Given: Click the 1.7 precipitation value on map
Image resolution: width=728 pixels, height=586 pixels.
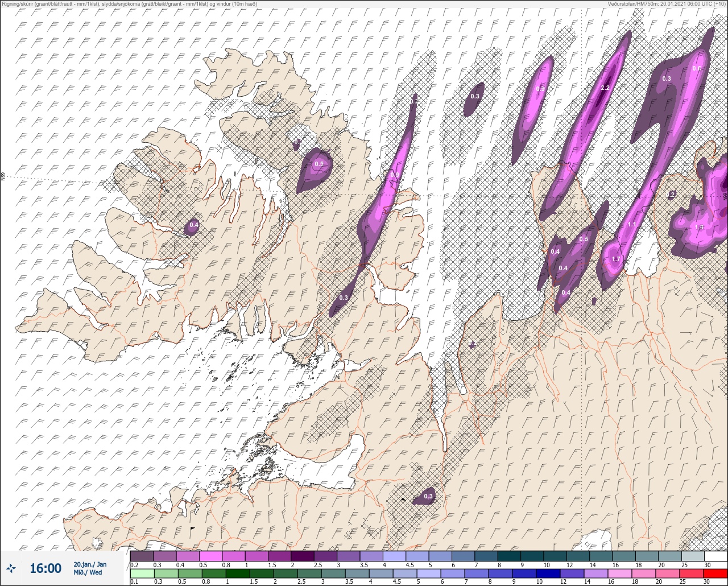Looking at the screenshot, I should pos(615,259).
